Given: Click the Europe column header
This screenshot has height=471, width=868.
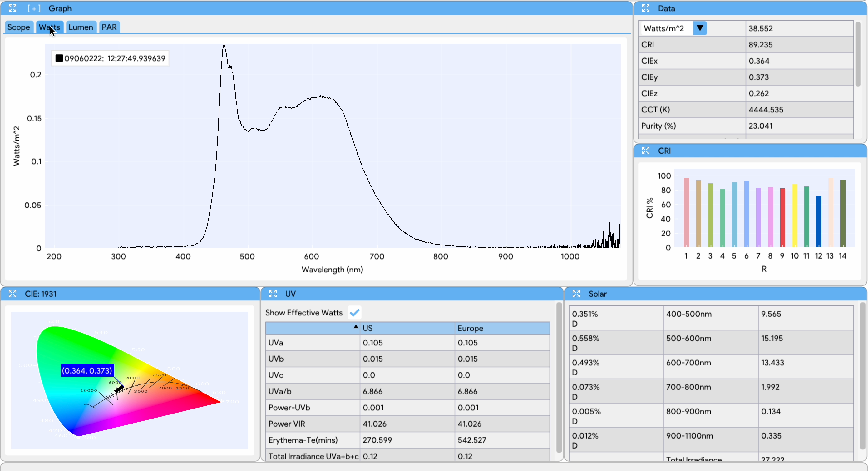Looking at the screenshot, I should [502, 328].
